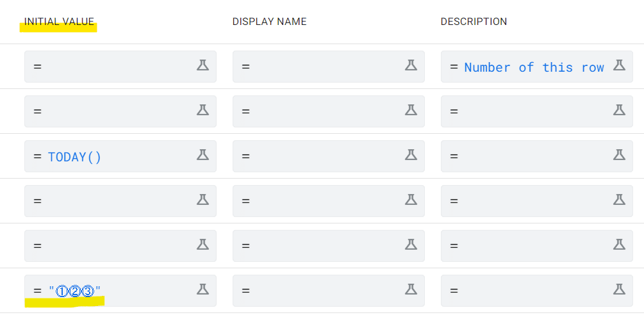Open expression assistant for "①②③" initial value
This screenshot has height=324, width=644.
(x=202, y=289)
